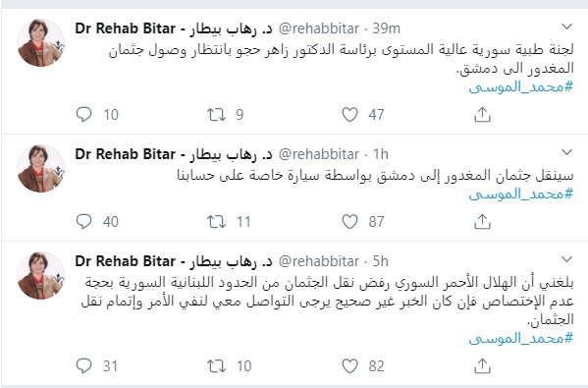The image size is (588, 388).
Task: Expand options chevron on the 1h tweet
Action: coord(566,152)
